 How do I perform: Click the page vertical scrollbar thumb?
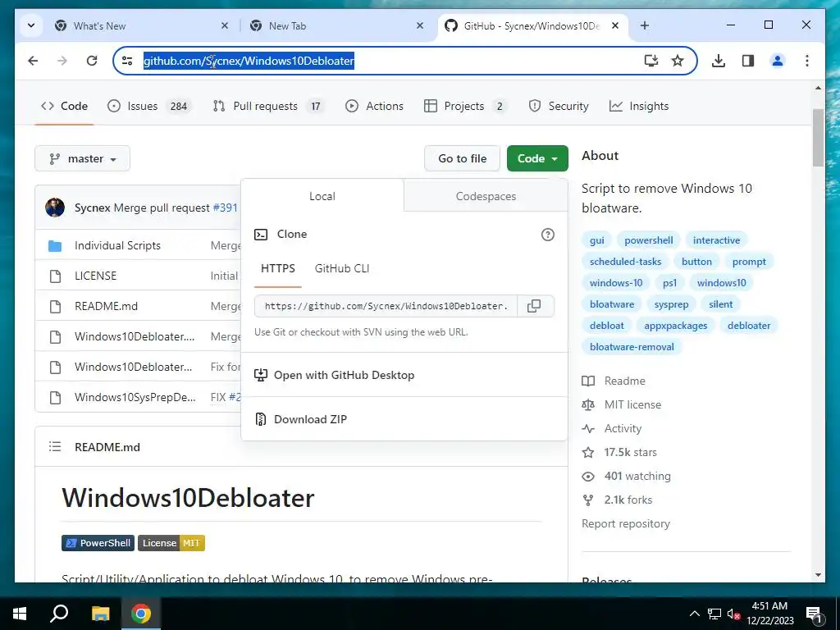point(818,138)
